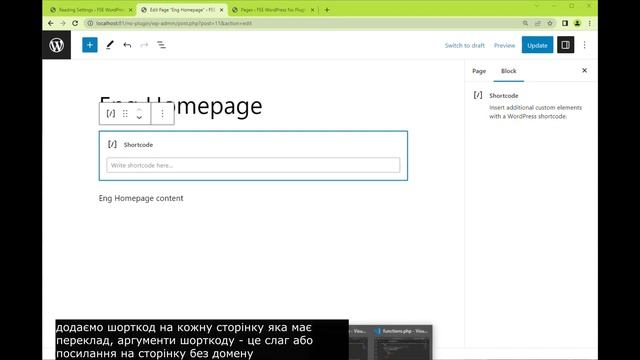Click the Shortcode label inside the block
The width and height of the screenshot is (640, 360).
click(x=138, y=145)
